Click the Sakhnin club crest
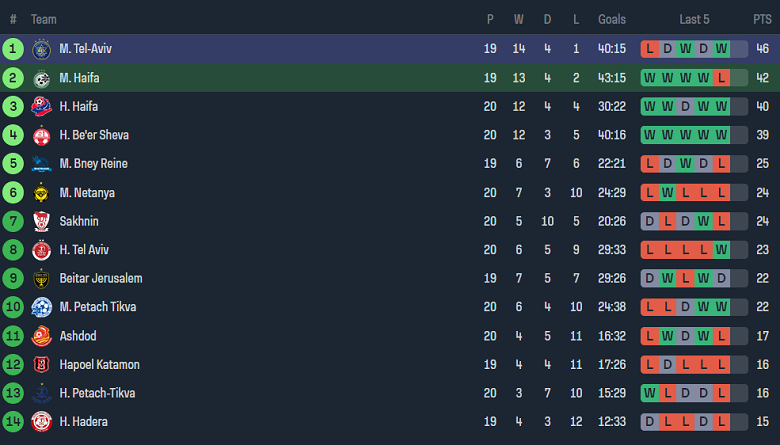The image size is (780, 445). pos(41,221)
